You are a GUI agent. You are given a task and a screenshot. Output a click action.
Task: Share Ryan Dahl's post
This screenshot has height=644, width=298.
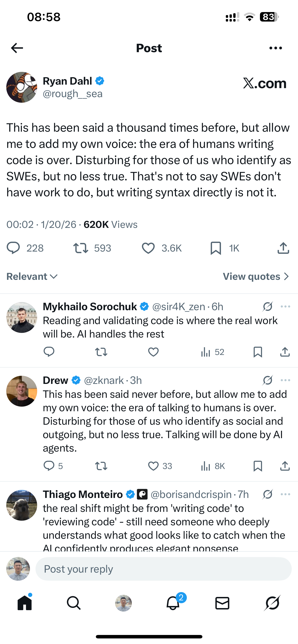(x=283, y=248)
